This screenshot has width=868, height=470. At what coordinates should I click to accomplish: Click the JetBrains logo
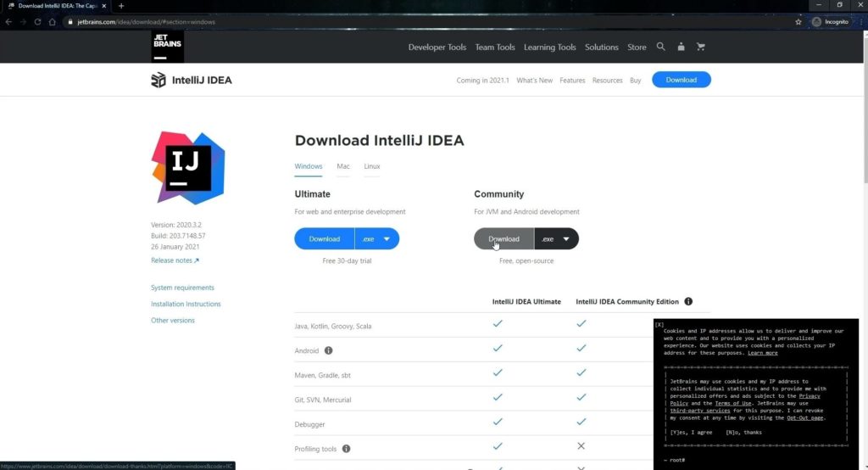(167, 47)
